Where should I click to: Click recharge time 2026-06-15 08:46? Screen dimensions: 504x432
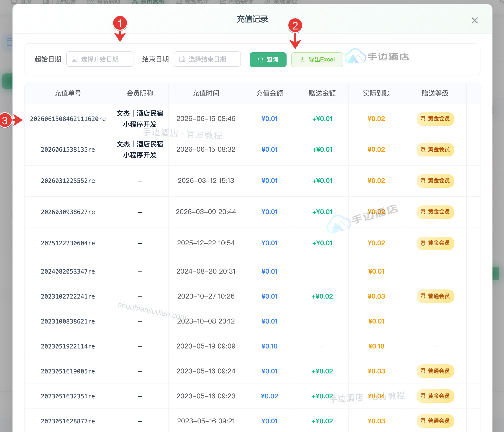coord(206,119)
